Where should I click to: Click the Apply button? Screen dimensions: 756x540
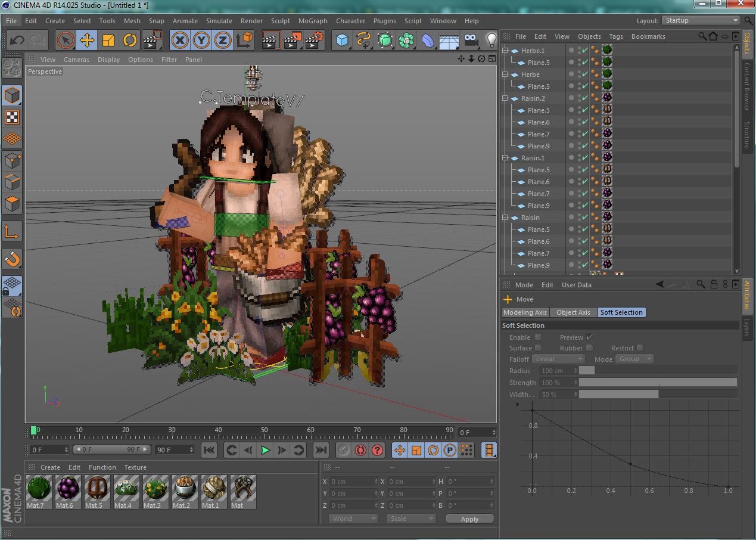click(x=469, y=519)
